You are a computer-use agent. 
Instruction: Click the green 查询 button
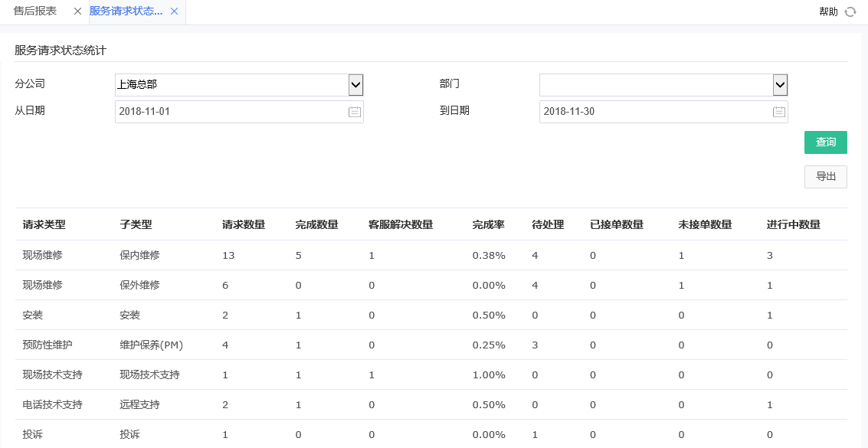pos(825,142)
